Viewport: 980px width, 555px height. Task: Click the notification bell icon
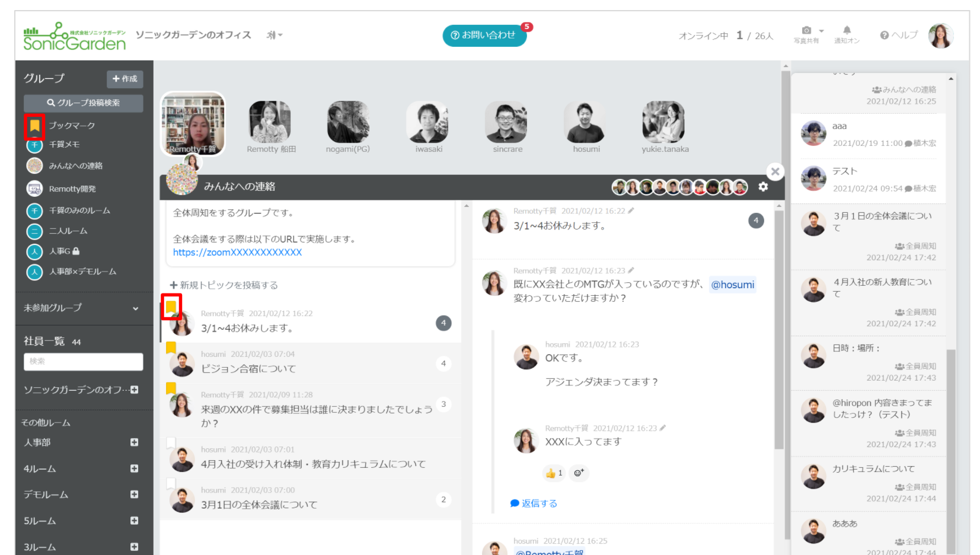point(847,30)
